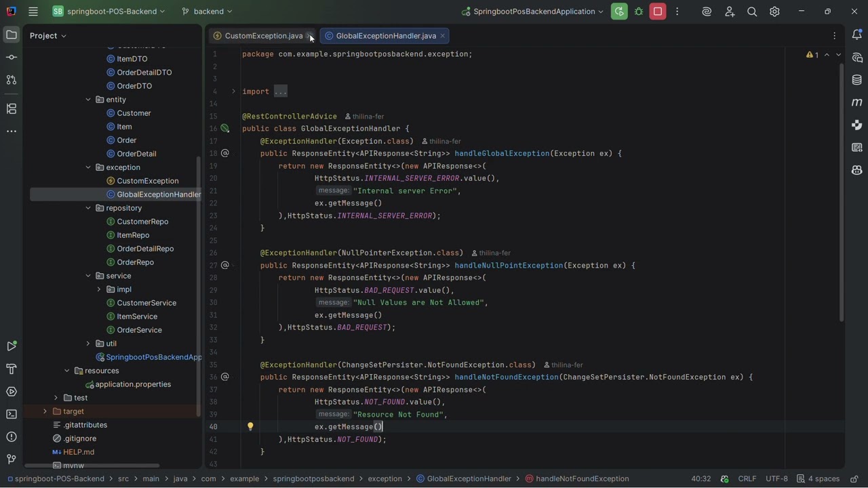Click thilina-fer author hint on line 15
Screen dimensions: 868x488
click(364, 117)
